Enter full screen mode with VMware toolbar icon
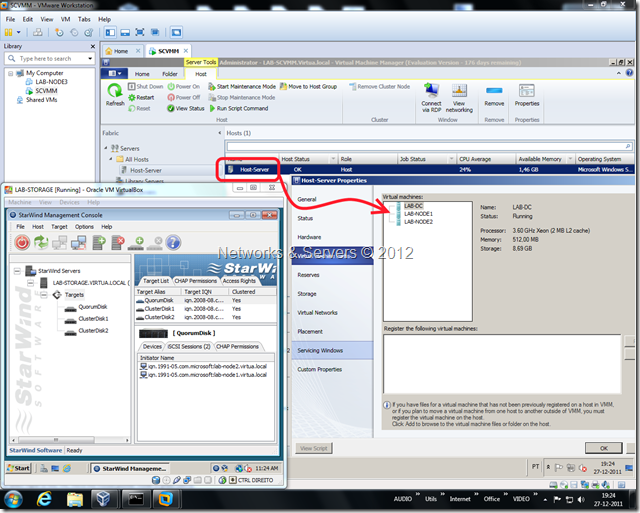This screenshot has width=640, height=513. (x=140, y=32)
